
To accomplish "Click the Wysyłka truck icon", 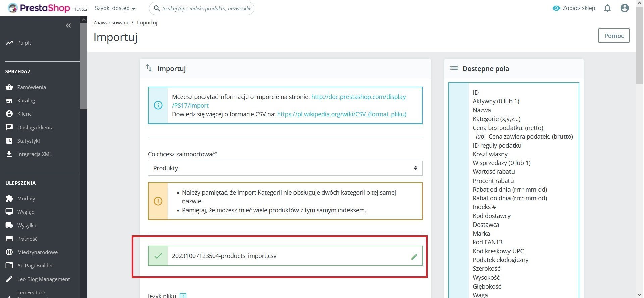I will 9,225.
